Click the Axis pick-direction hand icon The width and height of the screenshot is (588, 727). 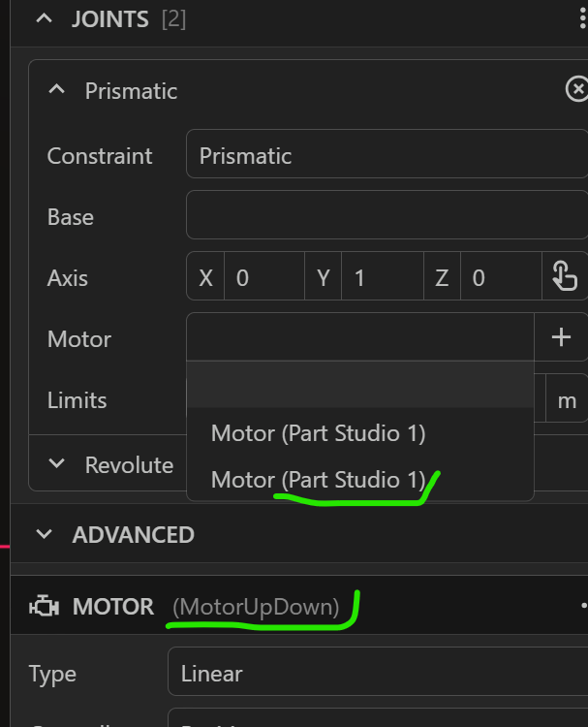(564, 277)
